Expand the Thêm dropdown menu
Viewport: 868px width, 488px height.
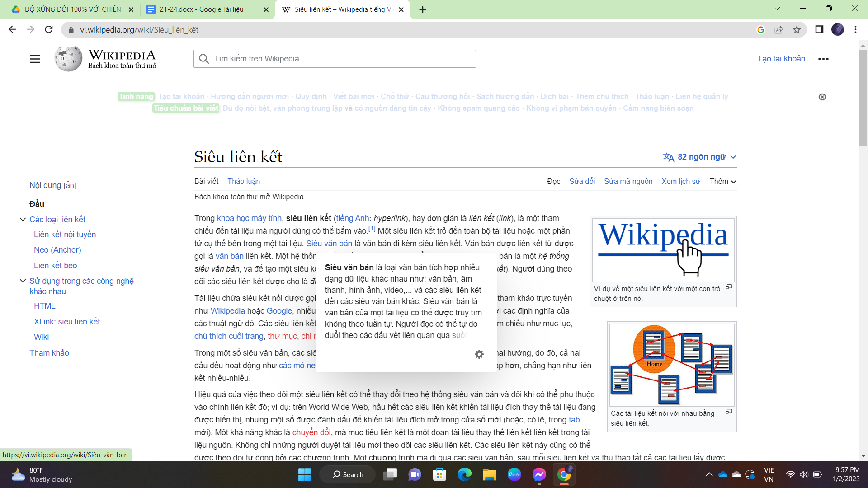[722, 181]
